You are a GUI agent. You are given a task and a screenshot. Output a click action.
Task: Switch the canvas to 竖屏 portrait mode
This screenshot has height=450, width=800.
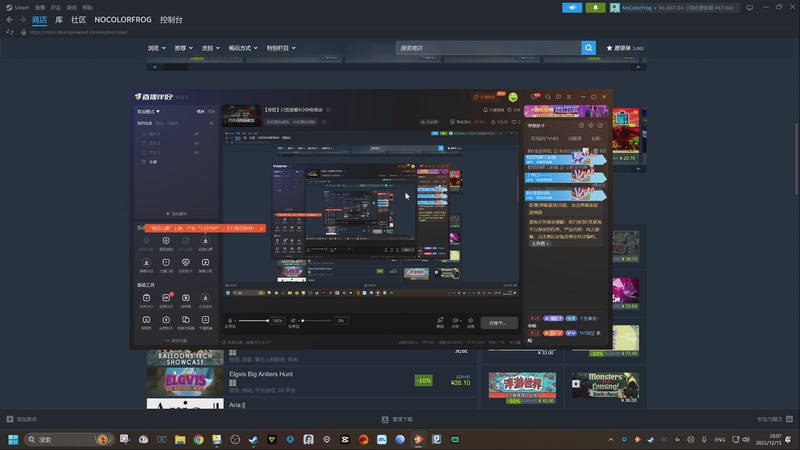click(x=211, y=111)
